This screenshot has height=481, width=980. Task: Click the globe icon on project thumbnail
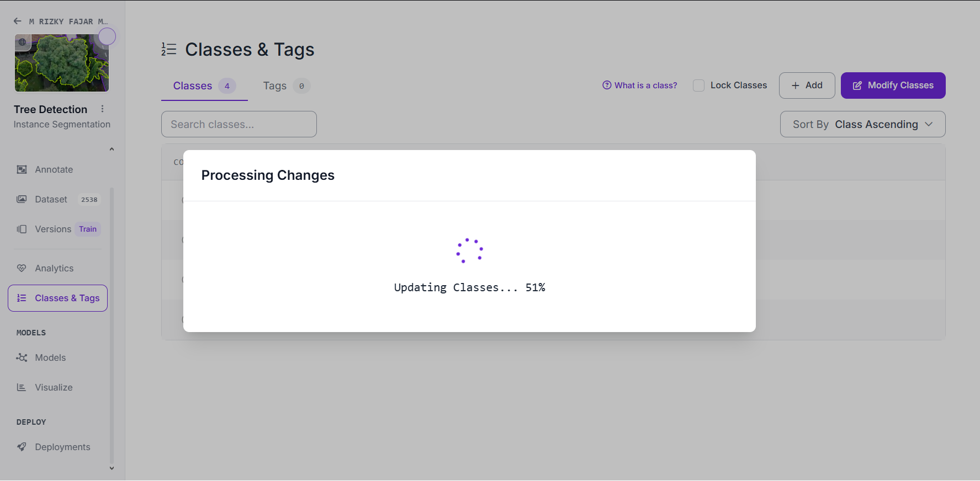click(23, 42)
